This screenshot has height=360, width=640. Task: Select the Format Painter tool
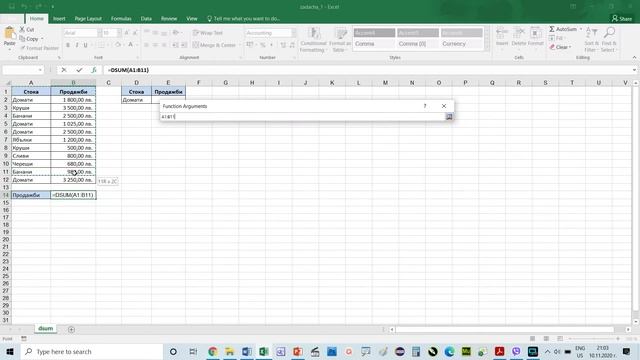pos(40,48)
